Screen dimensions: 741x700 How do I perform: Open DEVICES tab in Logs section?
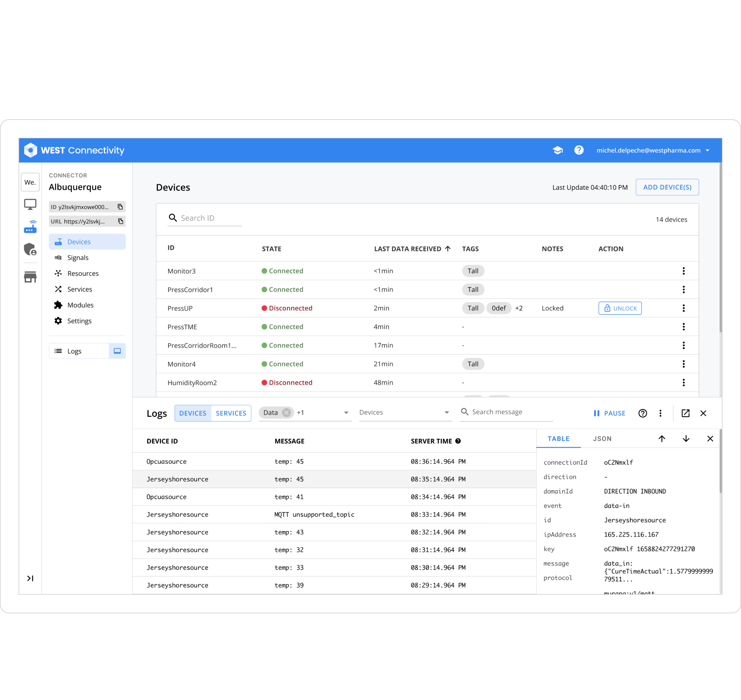[x=192, y=413]
